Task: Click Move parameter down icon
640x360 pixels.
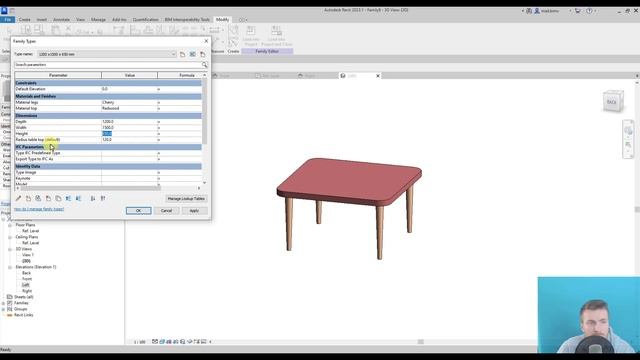Action: [x=78, y=198]
